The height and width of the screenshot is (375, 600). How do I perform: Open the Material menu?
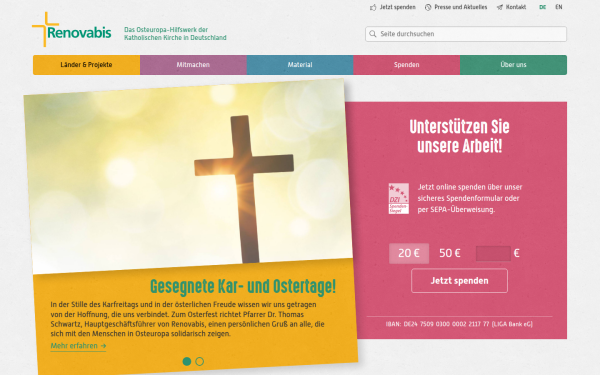pyautogui.click(x=300, y=65)
